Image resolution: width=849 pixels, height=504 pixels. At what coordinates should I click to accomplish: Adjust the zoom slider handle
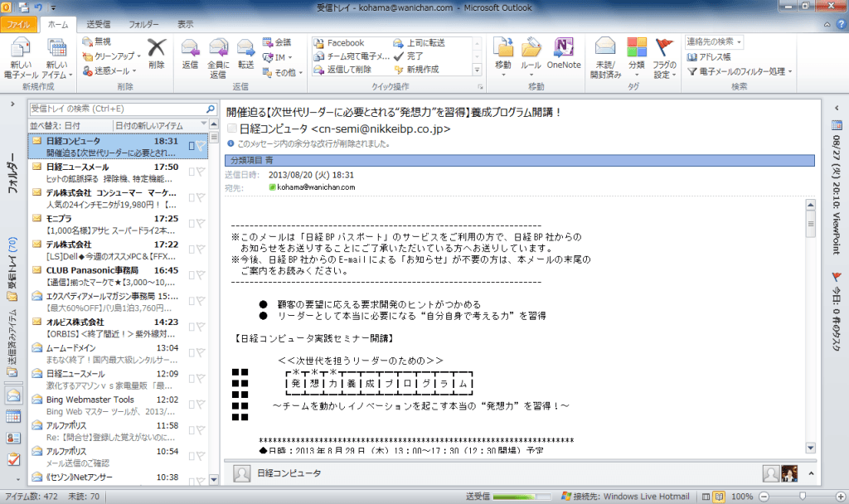point(803,497)
